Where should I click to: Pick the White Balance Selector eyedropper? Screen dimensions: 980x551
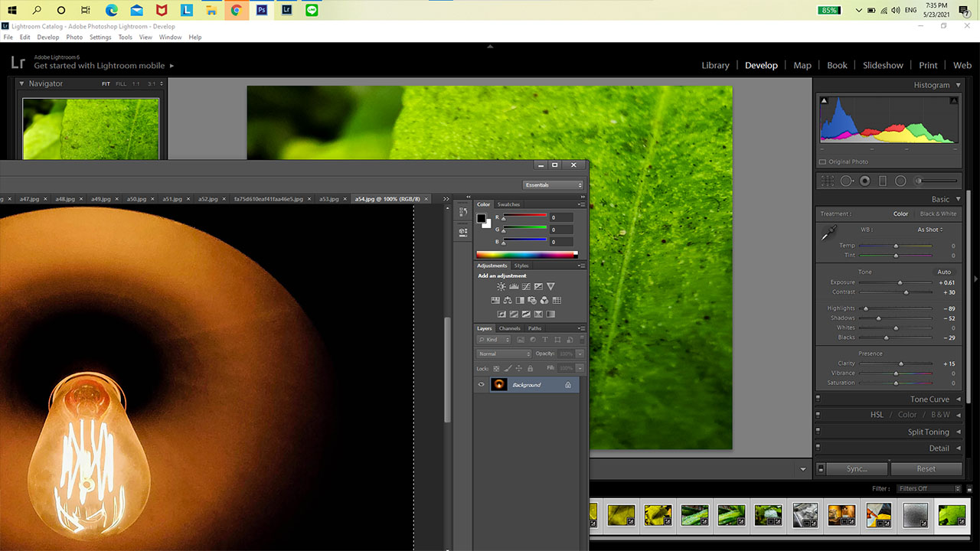828,233
